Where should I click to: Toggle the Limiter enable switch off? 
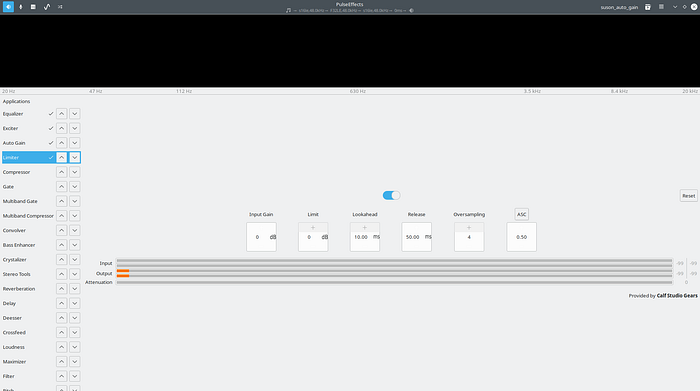(x=392, y=196)
